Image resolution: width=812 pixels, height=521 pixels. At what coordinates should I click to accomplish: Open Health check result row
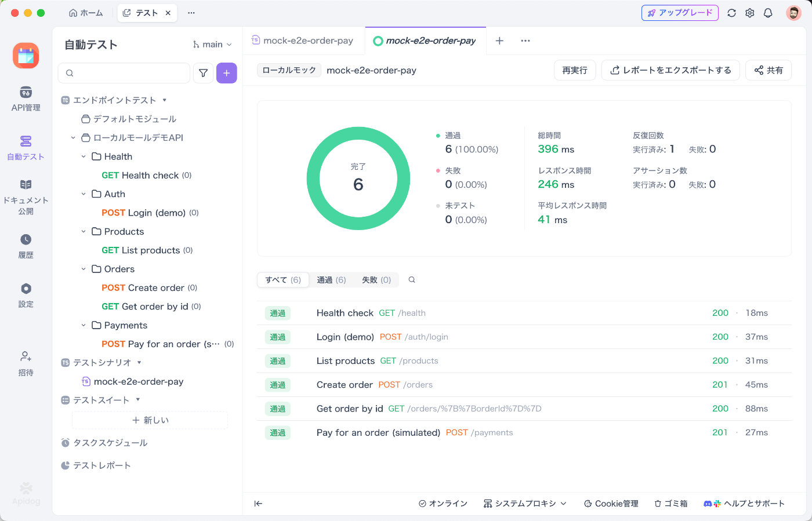(x=524, y=313)
